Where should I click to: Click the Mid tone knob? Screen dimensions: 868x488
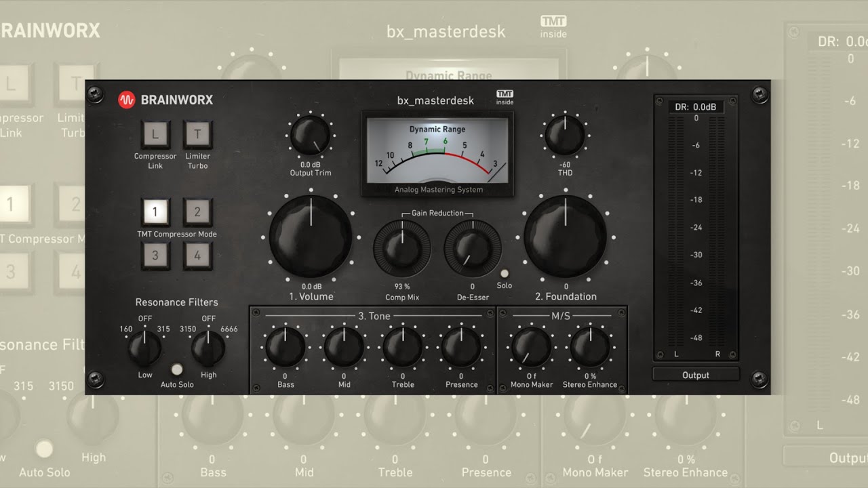tap(344, 346)
